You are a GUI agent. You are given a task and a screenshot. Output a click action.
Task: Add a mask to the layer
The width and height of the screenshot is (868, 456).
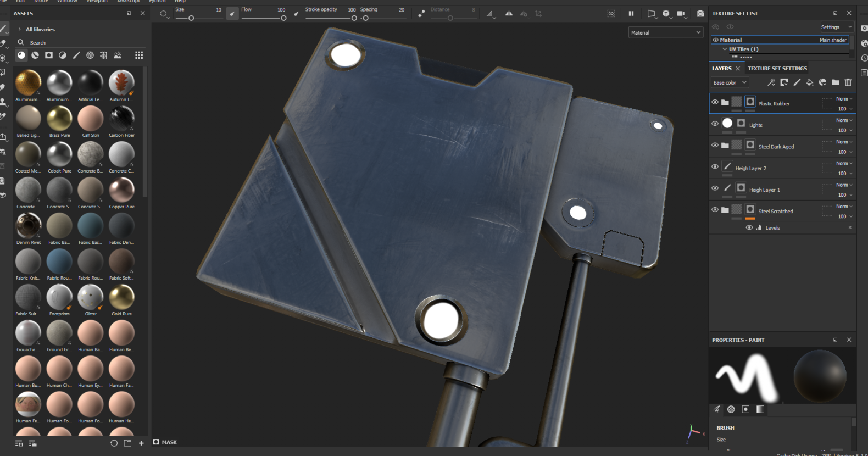click(x=784, y=82)
